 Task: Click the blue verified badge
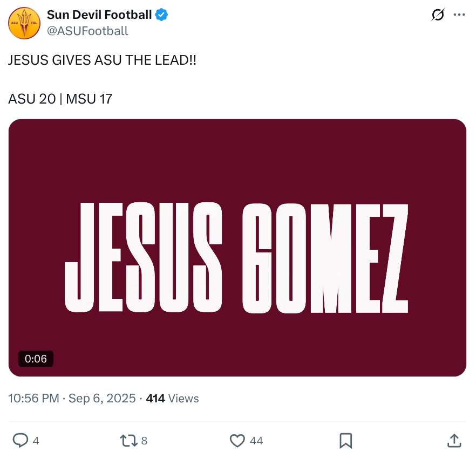pyautogui.click(x=162, y=15)
